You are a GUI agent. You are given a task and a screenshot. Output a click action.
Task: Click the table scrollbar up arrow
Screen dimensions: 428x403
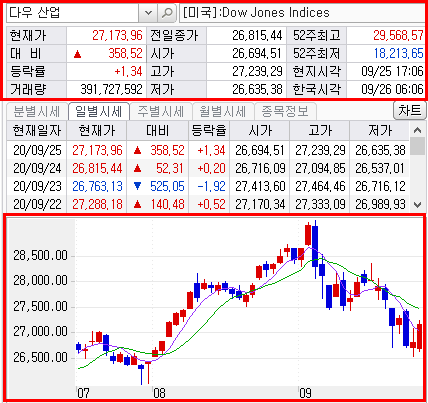(x=418, y=130)
